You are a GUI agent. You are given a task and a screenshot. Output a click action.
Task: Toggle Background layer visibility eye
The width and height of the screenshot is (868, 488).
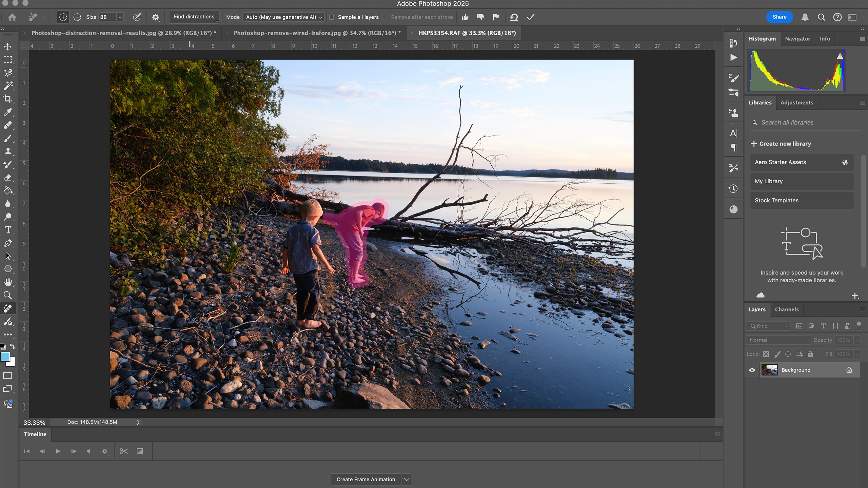point(752,370)
